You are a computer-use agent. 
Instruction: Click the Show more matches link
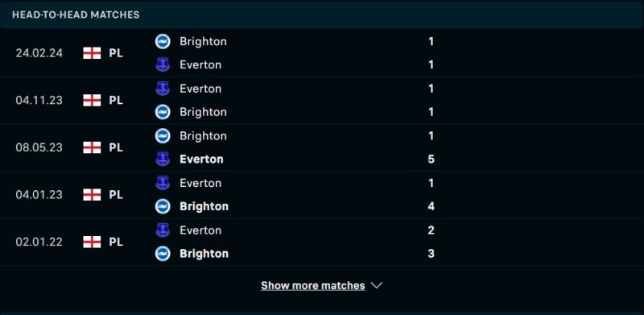[x=313, y=285]
